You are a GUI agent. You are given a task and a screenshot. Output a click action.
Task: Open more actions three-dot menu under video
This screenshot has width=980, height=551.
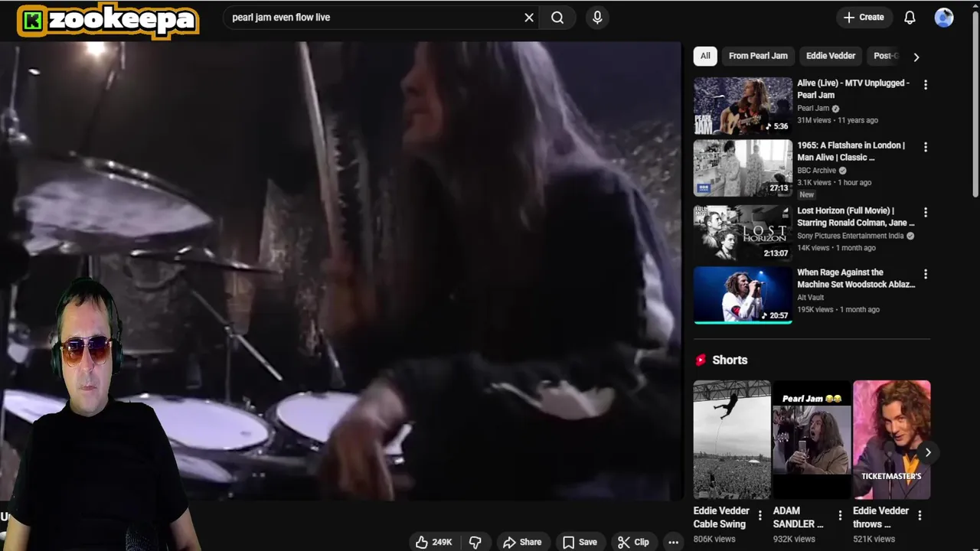coord(673,542)
